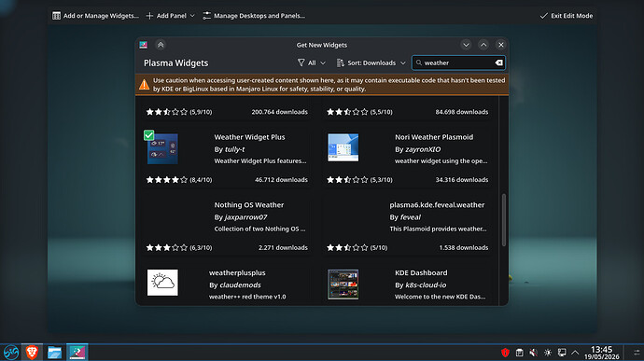Viewport: 644px width, 361px height.
Task: Open Add or Manage Widgets
Action: coord(95,16)
